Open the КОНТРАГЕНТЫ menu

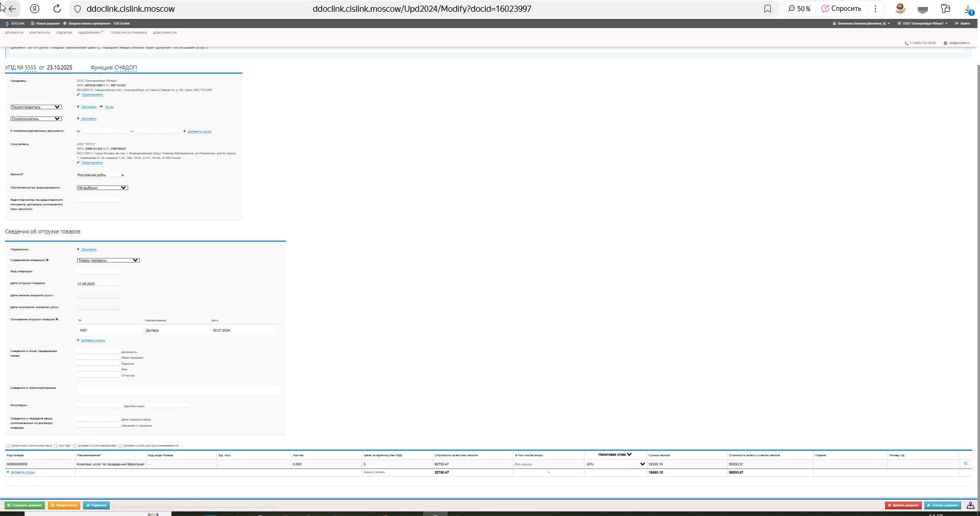tap(40, 33)
